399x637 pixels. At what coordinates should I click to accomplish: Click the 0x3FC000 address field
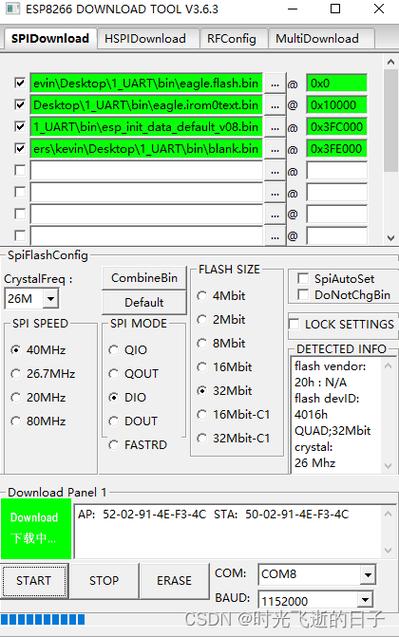click(x=336, y=126)
